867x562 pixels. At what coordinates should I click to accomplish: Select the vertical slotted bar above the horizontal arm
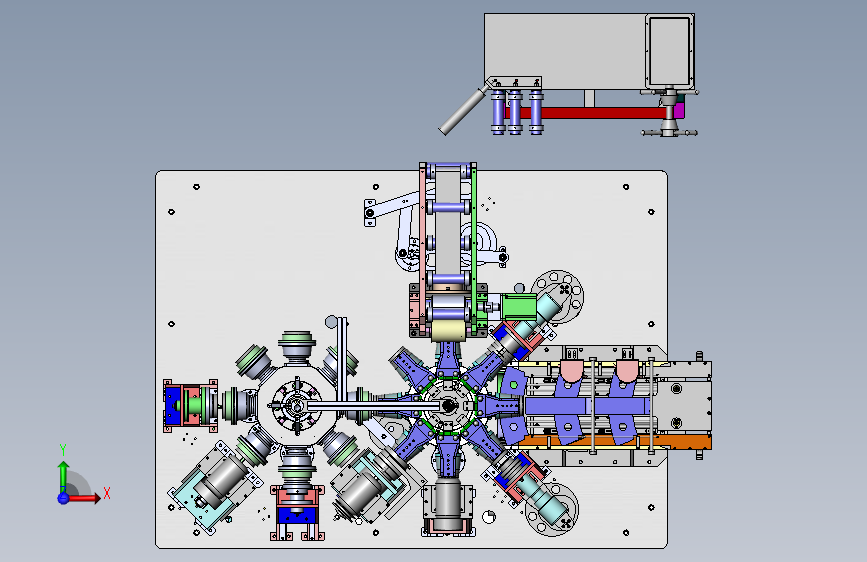342,358
